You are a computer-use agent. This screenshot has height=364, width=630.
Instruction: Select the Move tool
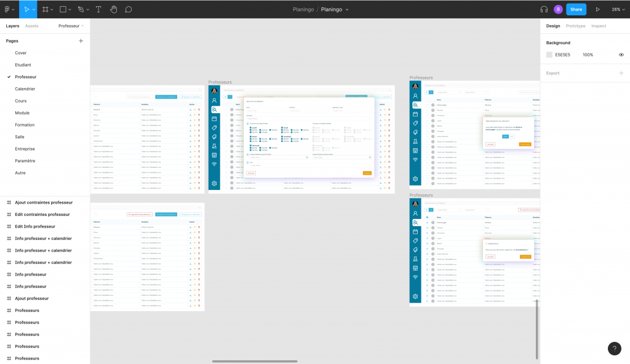26,9
